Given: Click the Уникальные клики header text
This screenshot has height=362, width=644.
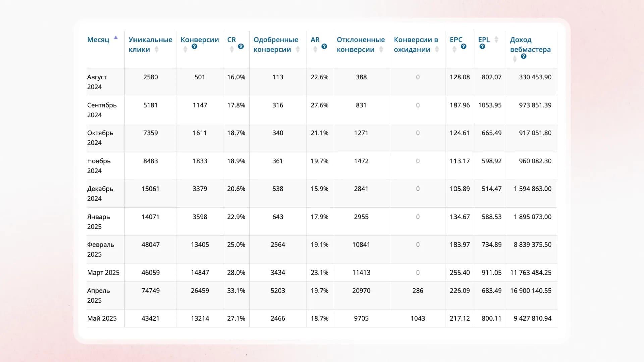Looking at the screenshot, I should point(150,40).
